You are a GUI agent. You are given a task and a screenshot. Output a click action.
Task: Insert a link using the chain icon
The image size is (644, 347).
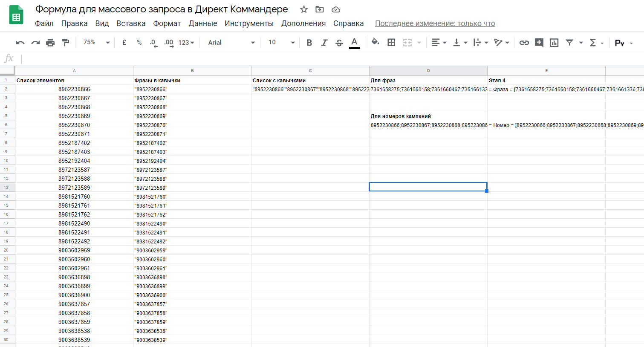(524, 43)
